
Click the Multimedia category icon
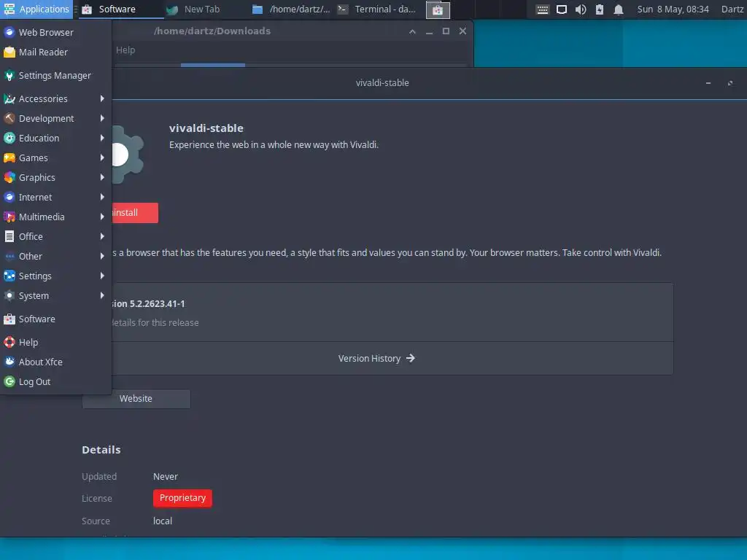pos(9,217)
